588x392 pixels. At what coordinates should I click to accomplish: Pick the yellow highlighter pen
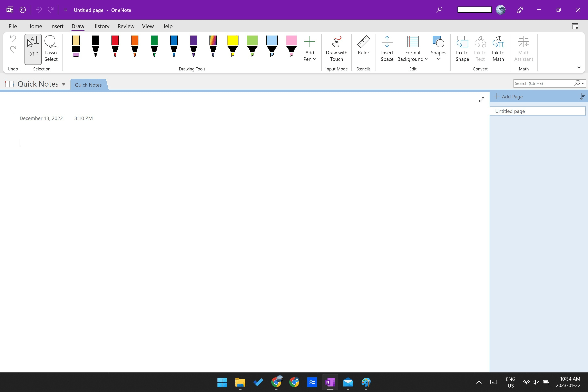tap(232, 46)
